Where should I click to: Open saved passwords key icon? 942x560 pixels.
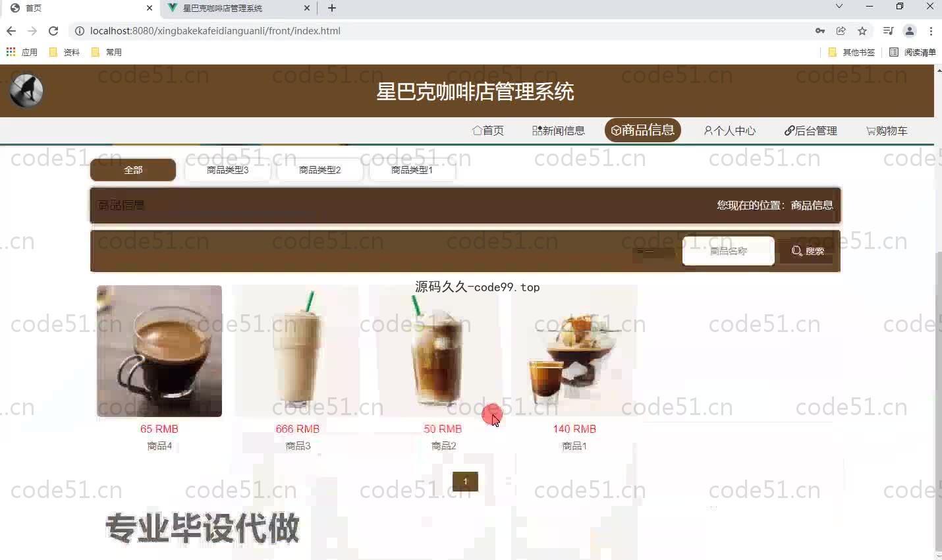(820, 31)
